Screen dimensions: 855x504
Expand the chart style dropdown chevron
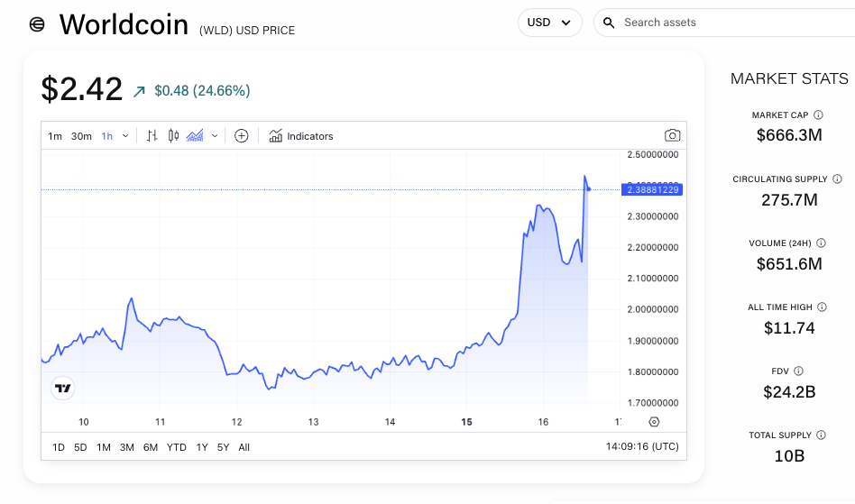click(215, 136)
